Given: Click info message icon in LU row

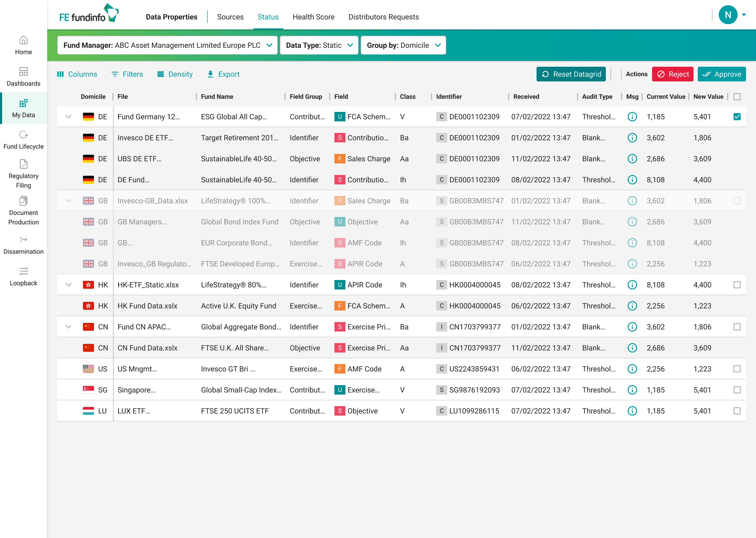Looking at the screenshot, I should click(x=632, y=411).
